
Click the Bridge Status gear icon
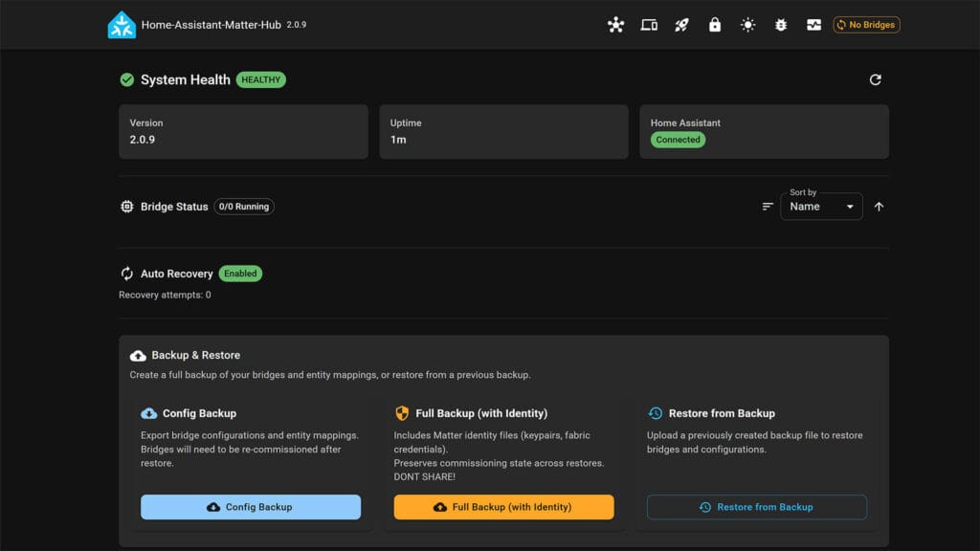pyautogui.click(x=126, y=207)
